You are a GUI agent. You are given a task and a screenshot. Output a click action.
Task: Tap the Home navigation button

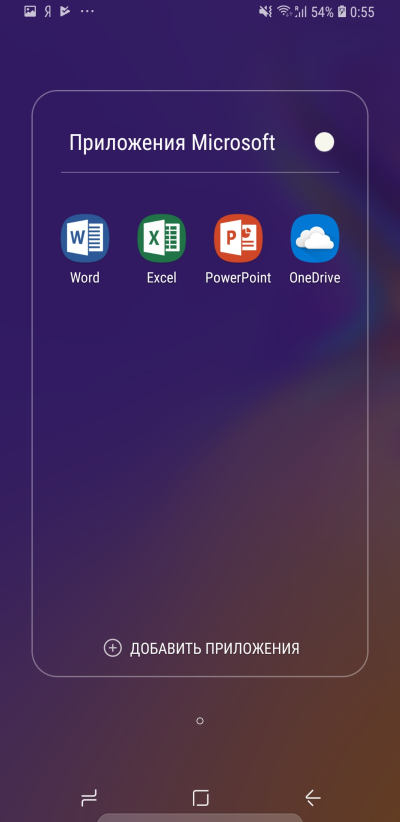point(200,798)
